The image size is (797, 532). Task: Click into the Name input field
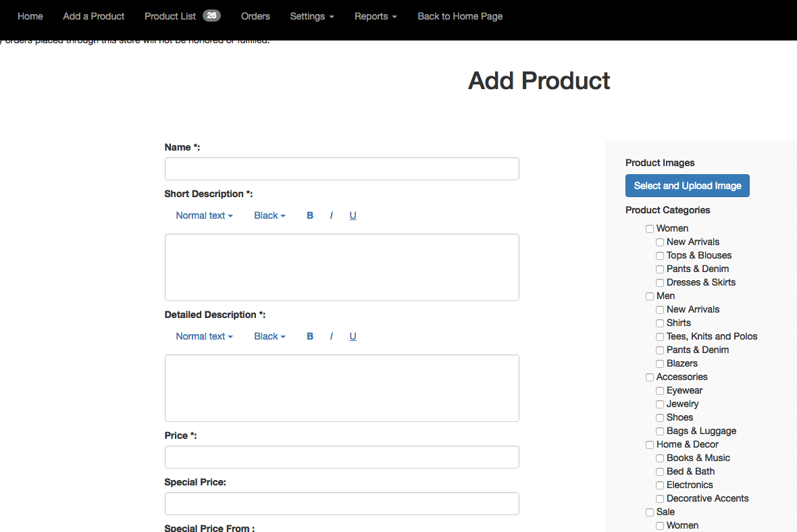coord(342,169)
